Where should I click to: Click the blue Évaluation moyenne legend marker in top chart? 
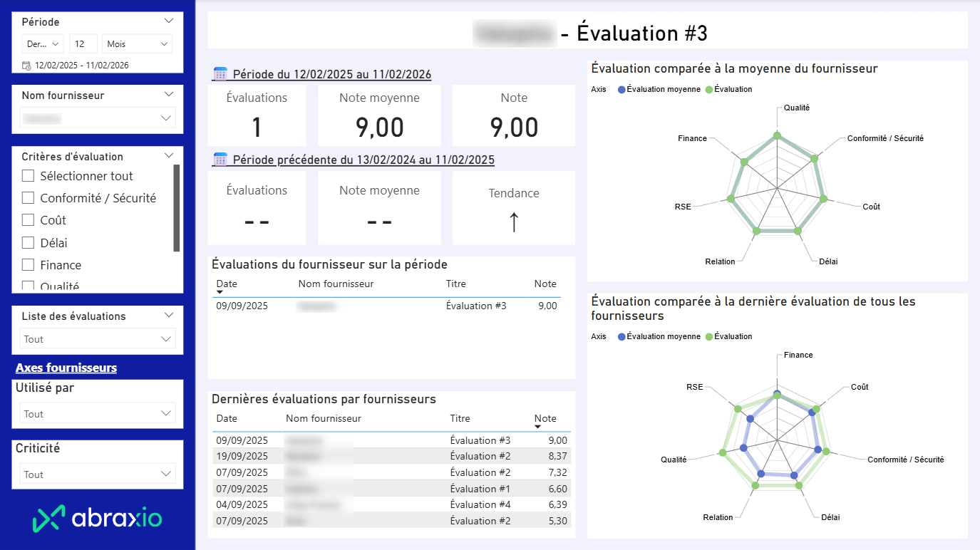(621, 90)
